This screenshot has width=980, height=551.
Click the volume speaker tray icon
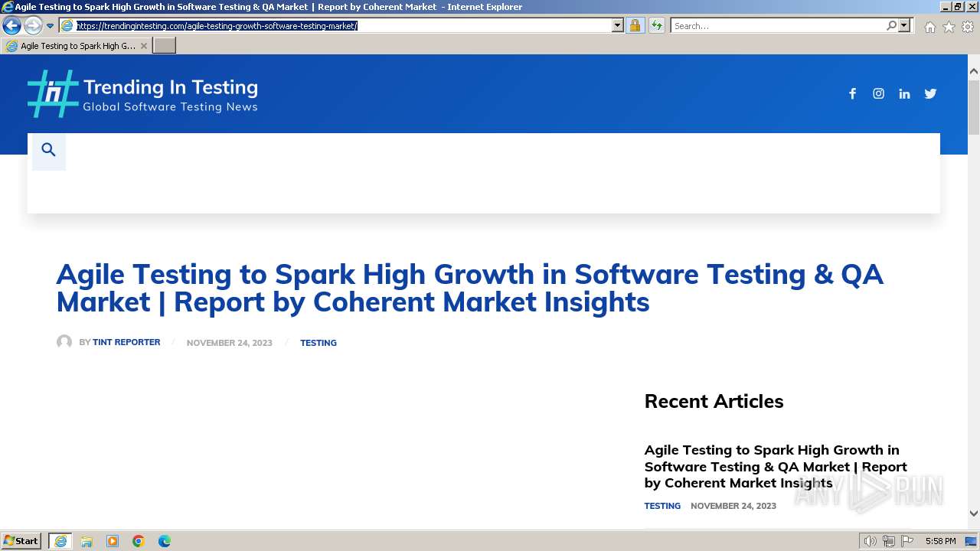[x=871, y=541]
